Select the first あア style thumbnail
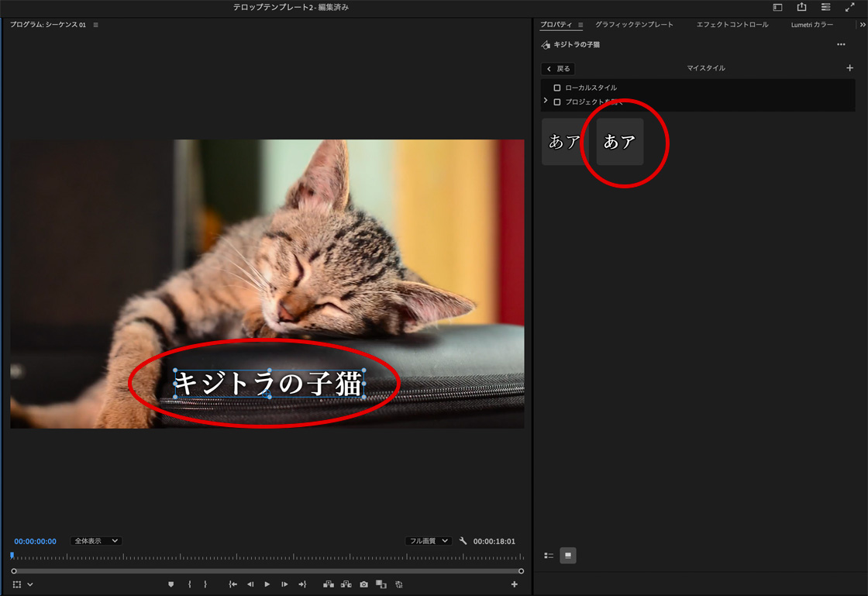Image resolution: width=868 pixels, height=596 pixels. click(x=564, y=142)
